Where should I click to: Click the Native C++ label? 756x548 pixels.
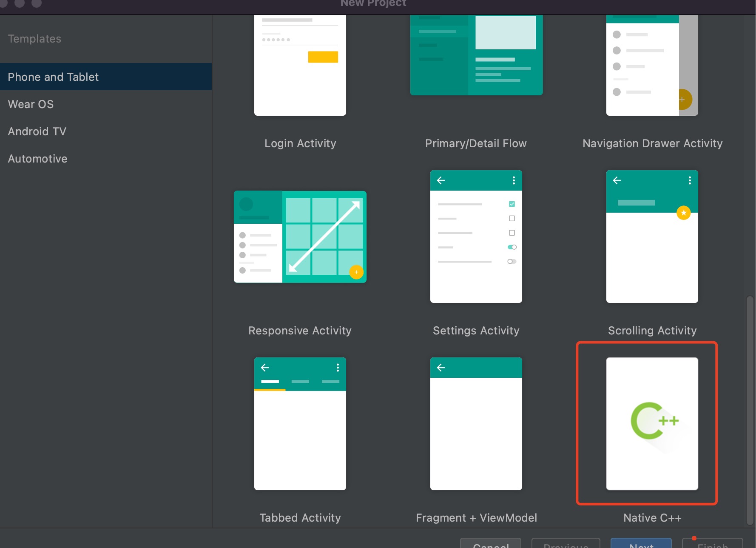coord(652,518)
